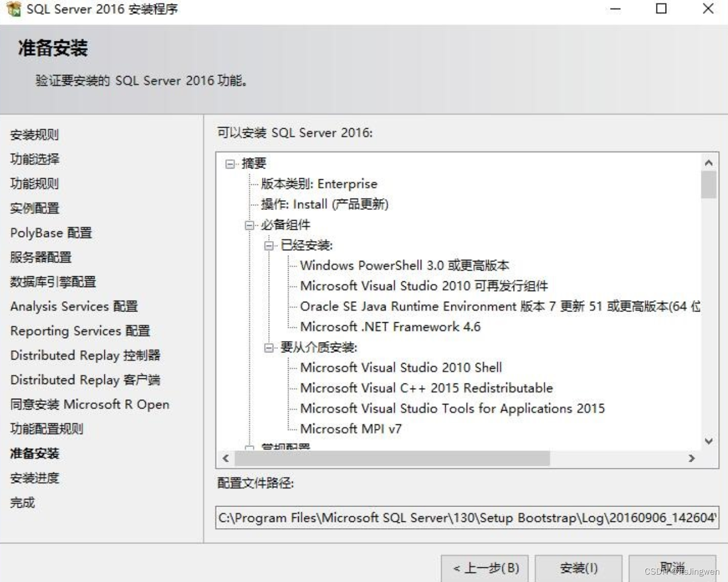Select Microsoft Visual Studio 2010 可再发行组件 row
Image resolution: width=728 pixels, height=582 pixels.
(424, 286)
